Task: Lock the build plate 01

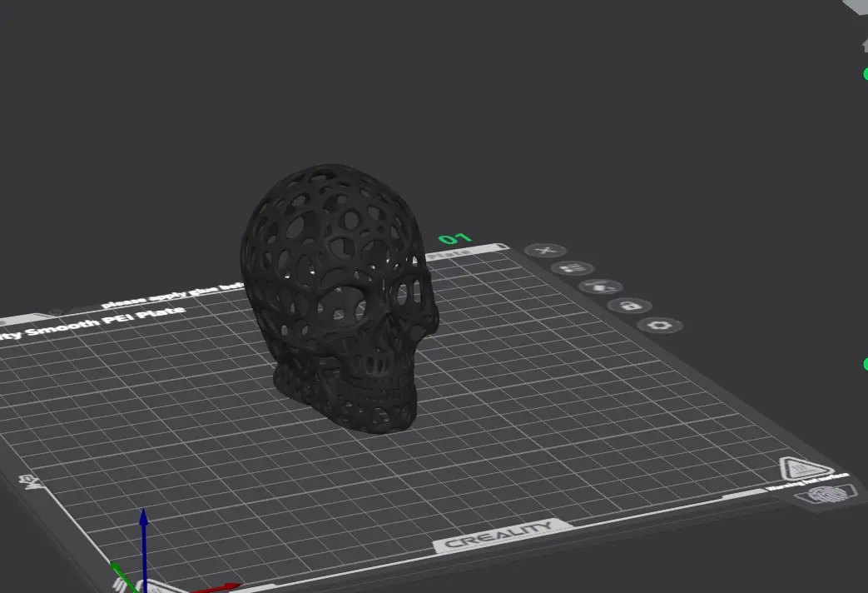Action: point(629,306)
